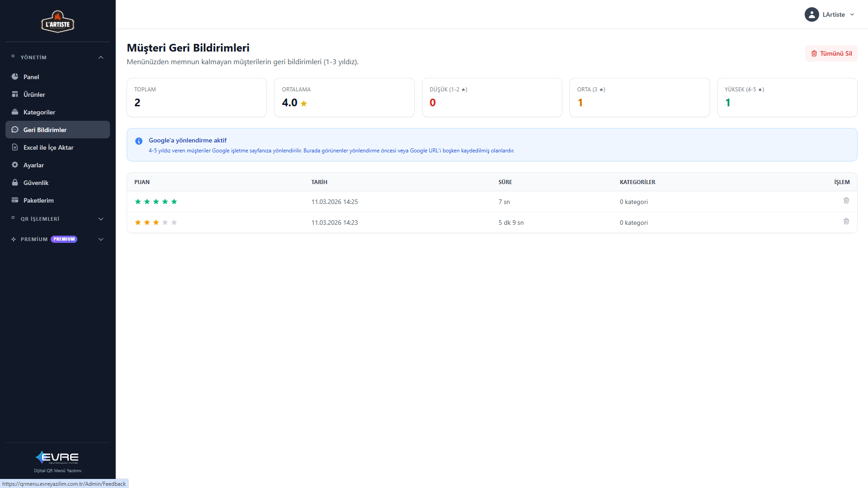Open the Güvenlik menu item
This screenshot has height=488, width=868.
(x=57, y=183)
